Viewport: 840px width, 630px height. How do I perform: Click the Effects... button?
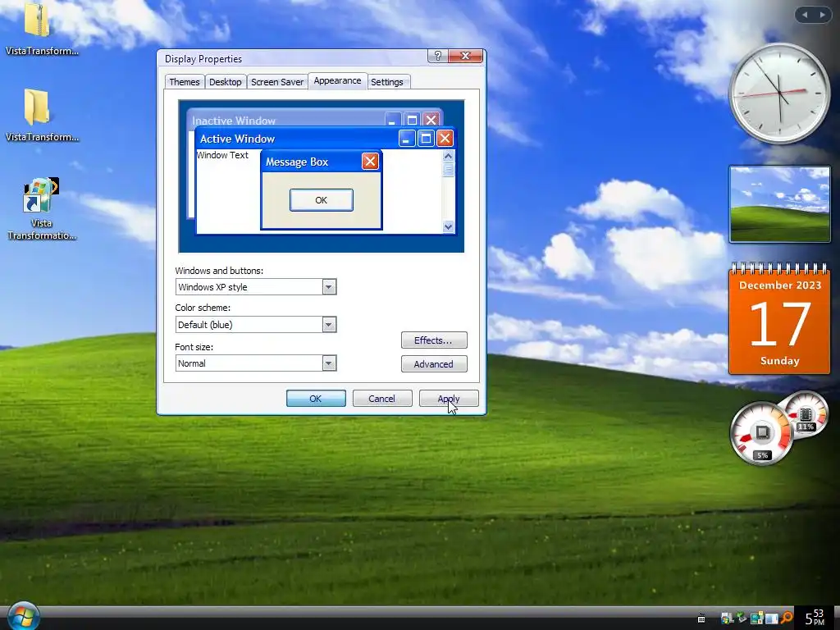coord(434,340)
